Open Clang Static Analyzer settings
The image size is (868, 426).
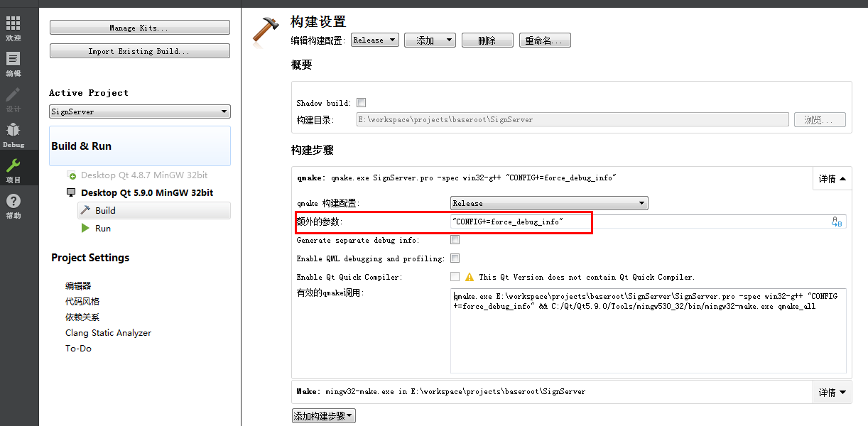coord(108,332)
